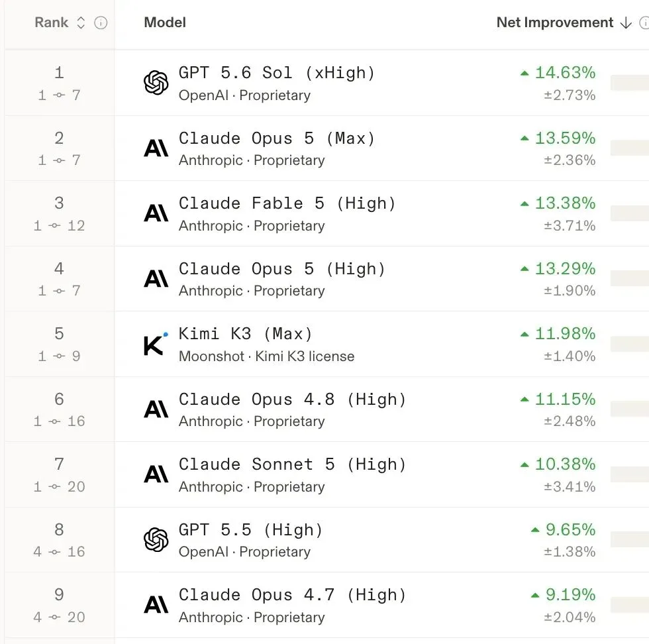This screenshot has height=644, width=649.
Task: Click the rank range 1 to 12 indicator
Action: [59, 226]
